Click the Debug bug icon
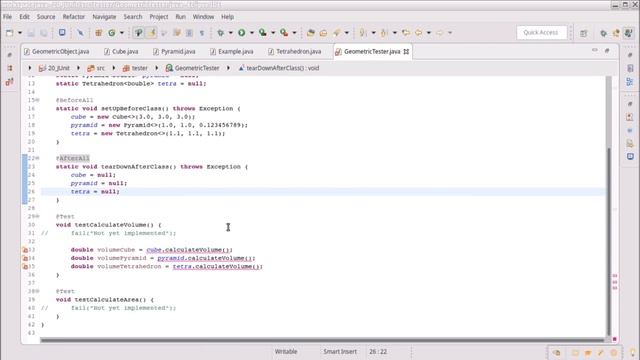 pos(220,33)
